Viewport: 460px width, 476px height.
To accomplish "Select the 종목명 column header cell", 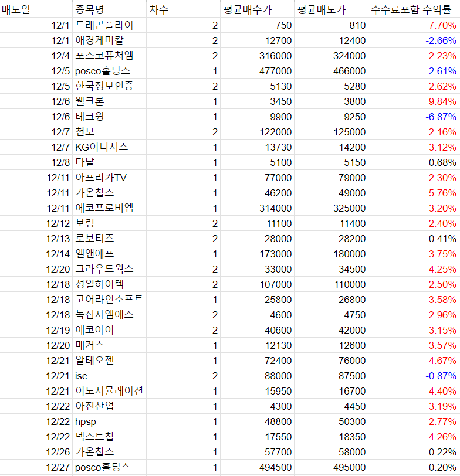I will [109, 10].
